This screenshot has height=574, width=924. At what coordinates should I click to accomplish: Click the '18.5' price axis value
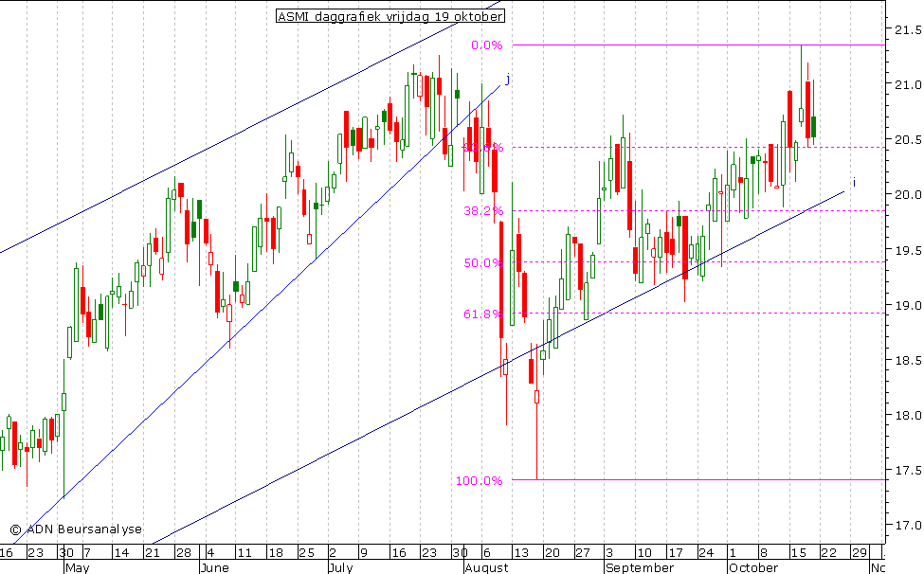point(908,360)
